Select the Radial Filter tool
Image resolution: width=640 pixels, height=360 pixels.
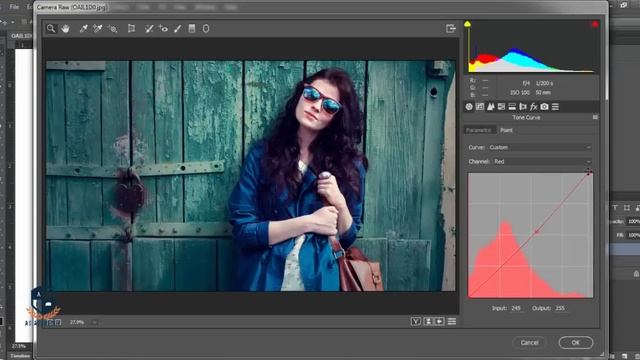(x=206, y=29)
